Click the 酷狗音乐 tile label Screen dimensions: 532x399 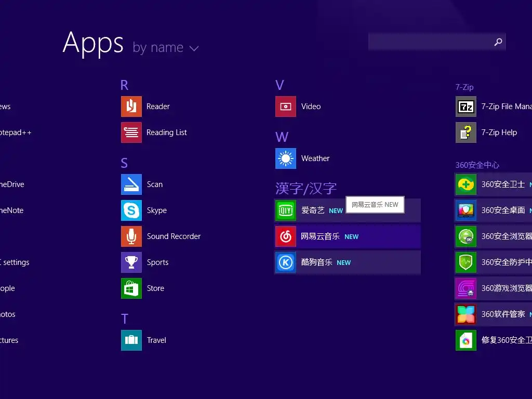[x=316, y=262]
